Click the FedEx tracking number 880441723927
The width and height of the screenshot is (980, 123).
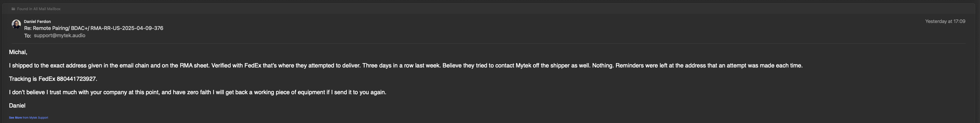coord(76,79)
